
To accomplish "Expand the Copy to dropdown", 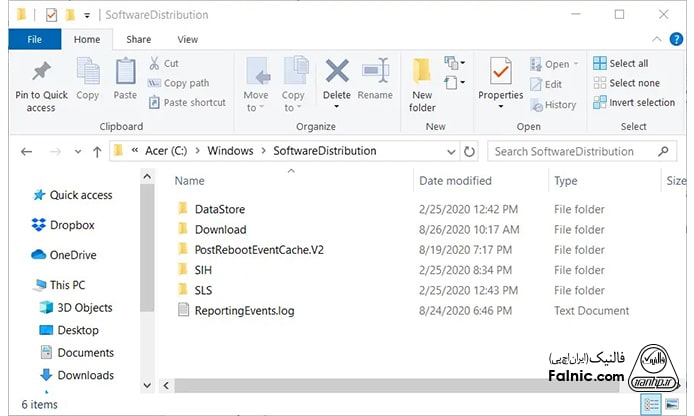I will (293, 108).
